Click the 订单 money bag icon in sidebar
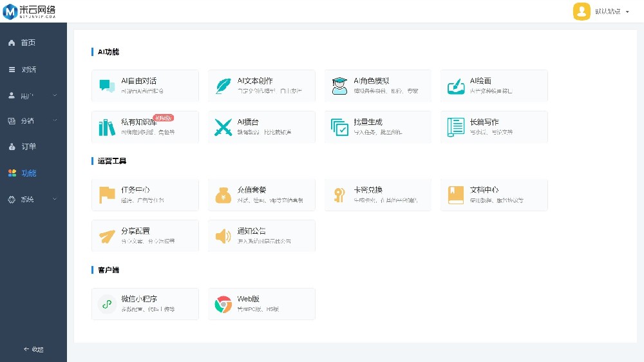The image size is (644, 362). tap(12, 146)
